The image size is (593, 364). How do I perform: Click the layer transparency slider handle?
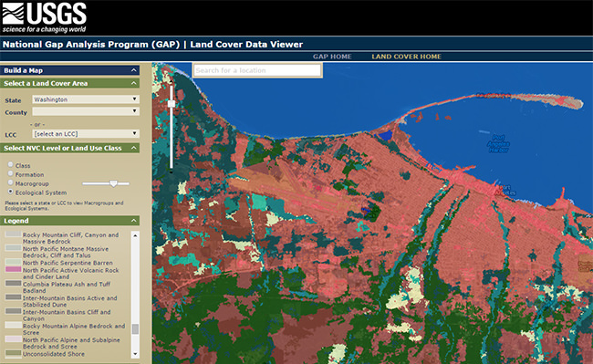[113, 183]
